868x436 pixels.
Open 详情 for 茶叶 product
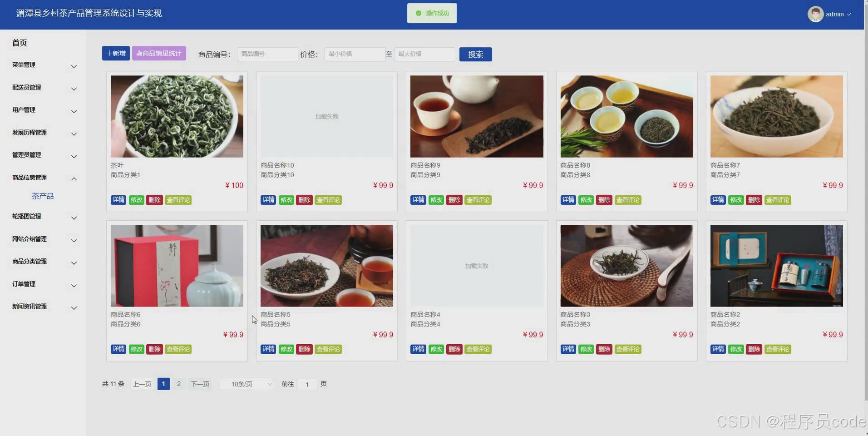pyautogui.click(x=118, y=200)
